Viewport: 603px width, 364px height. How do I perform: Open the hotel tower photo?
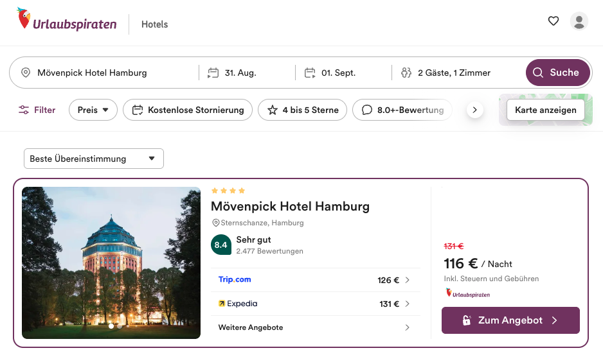coord(111,263)
